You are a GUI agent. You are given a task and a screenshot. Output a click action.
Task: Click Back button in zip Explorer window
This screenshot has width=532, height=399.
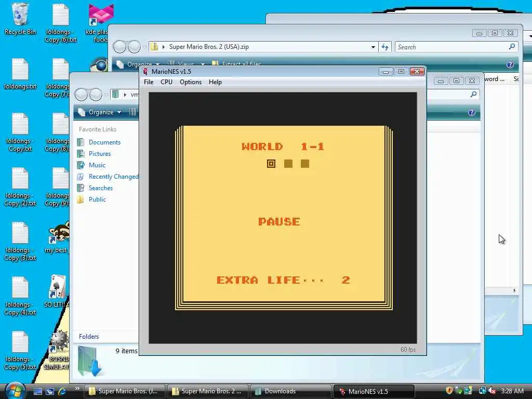(119, 47)
